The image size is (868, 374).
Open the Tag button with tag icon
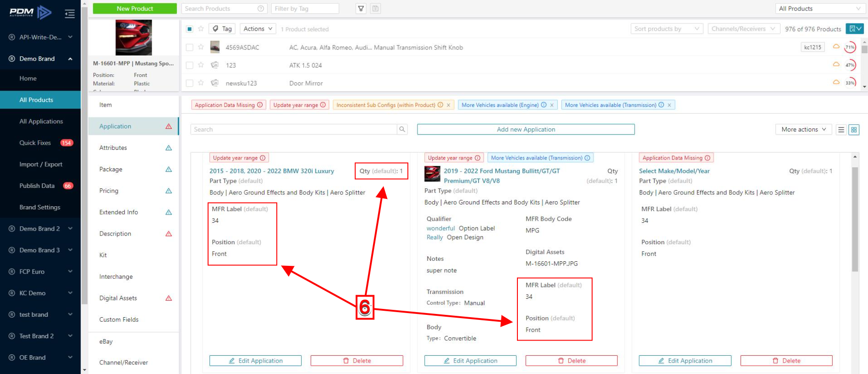click(222, 29)
